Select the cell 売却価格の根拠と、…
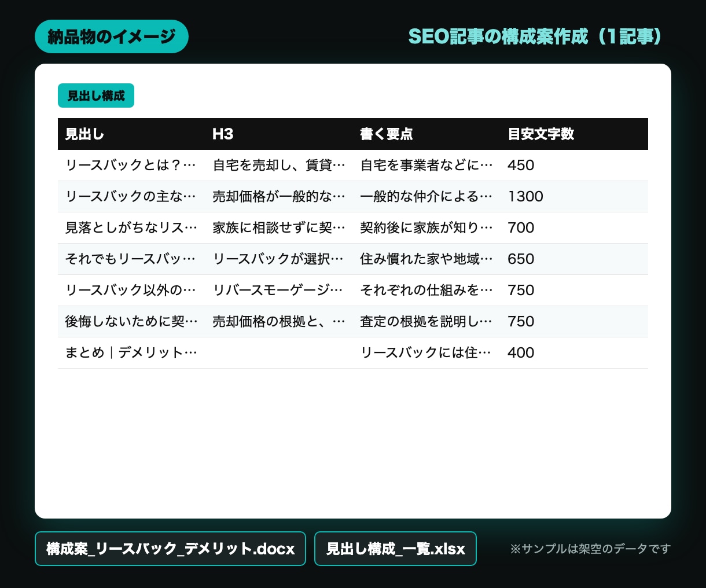 [279, 322]
